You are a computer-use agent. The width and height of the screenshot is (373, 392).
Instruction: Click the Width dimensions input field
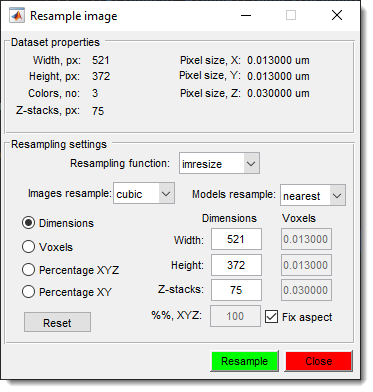[x=236, y=239]
